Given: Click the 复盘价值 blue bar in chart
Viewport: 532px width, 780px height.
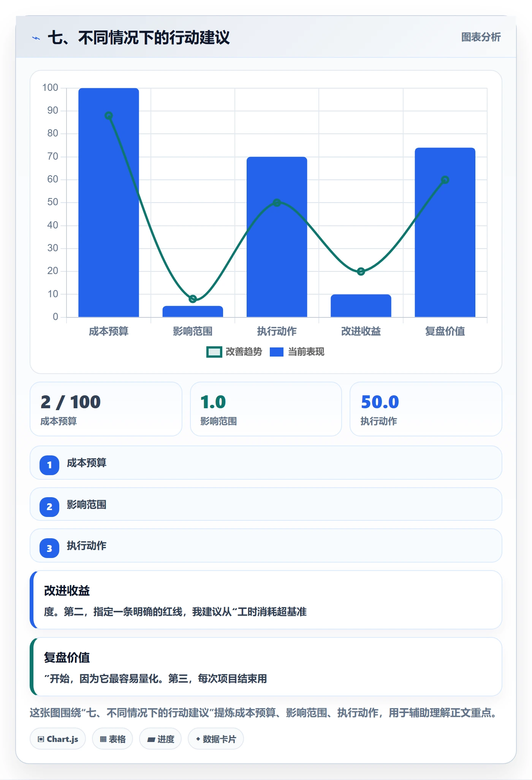Looking at the screenshot, I should 445,232.
